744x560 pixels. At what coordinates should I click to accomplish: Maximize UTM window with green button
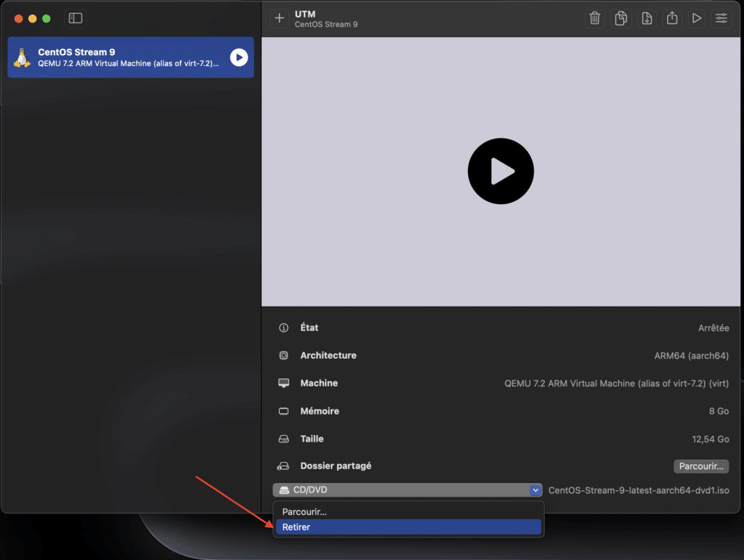[46, 18]
